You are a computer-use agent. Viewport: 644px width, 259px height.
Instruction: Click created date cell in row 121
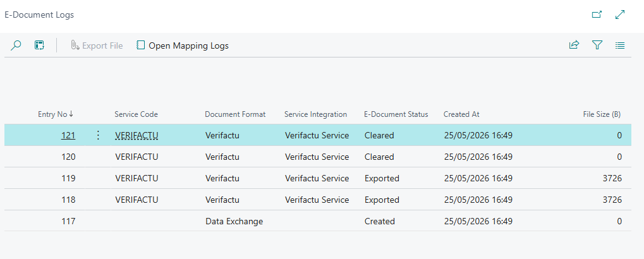pos(478,135)
